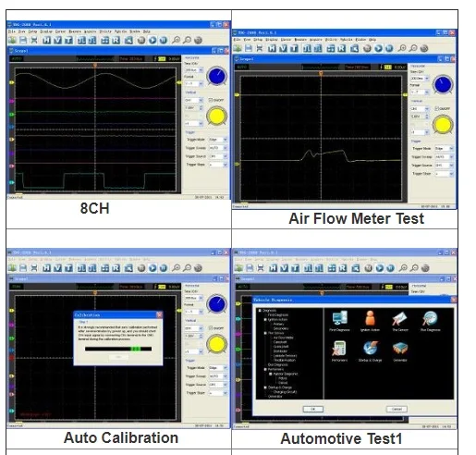The width and height of the screenshot is (476, 455).
Task: Open Trigger Source dropdown in Air Flow Meter window
Action: (x=445, y=166)
